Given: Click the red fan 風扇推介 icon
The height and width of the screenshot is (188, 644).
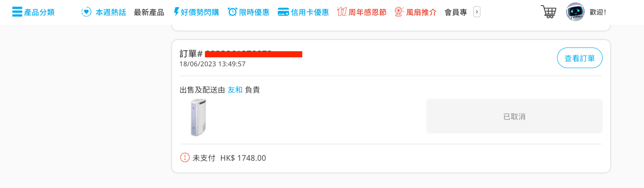Looking at the screenshot, I should [x=400, y=12].
